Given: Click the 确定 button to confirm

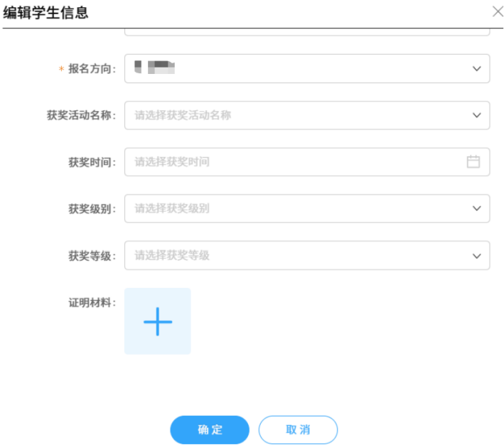Looking at the screenshot, I should pos(210,429).
